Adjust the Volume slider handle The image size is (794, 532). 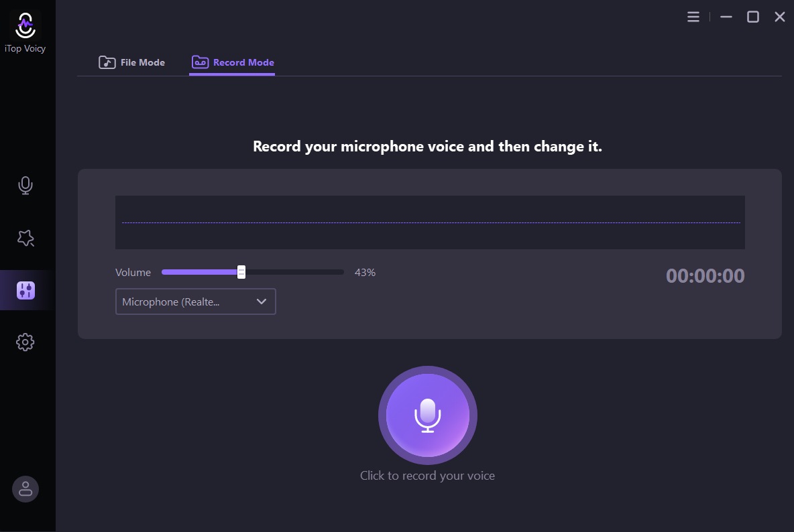coord(241,272)
